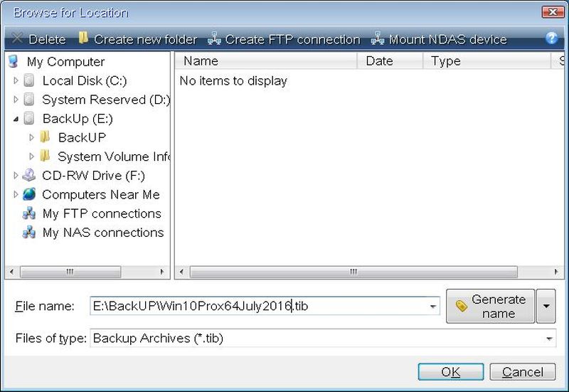This screenshot has height=392, width=569.
Task: Click the Generate name button
Action: 490,307
